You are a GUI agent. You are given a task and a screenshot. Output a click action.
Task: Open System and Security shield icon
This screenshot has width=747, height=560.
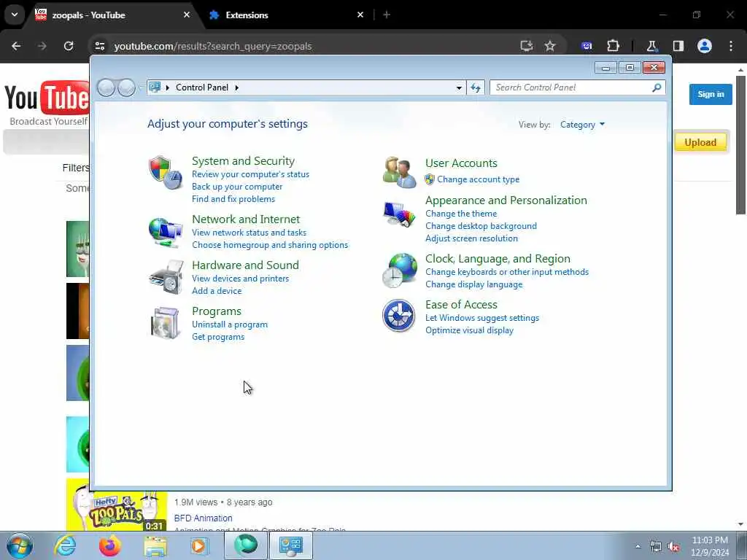[x=166, y=172]
